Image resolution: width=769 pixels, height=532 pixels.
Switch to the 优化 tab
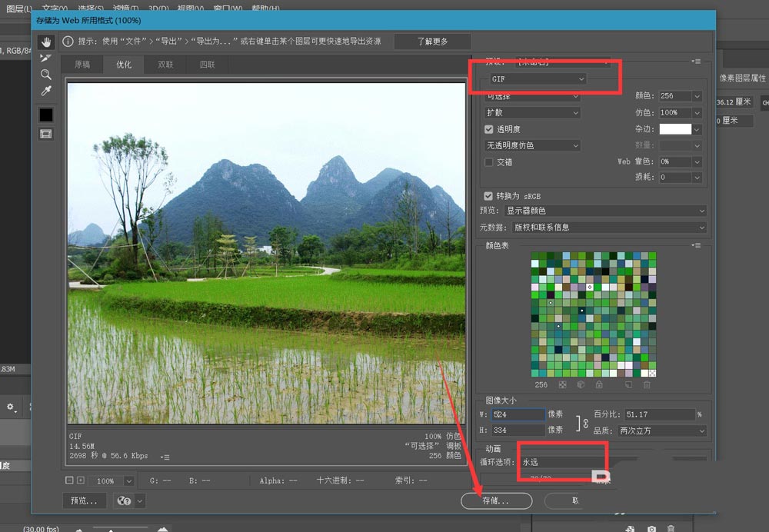[x=124, y=65]
